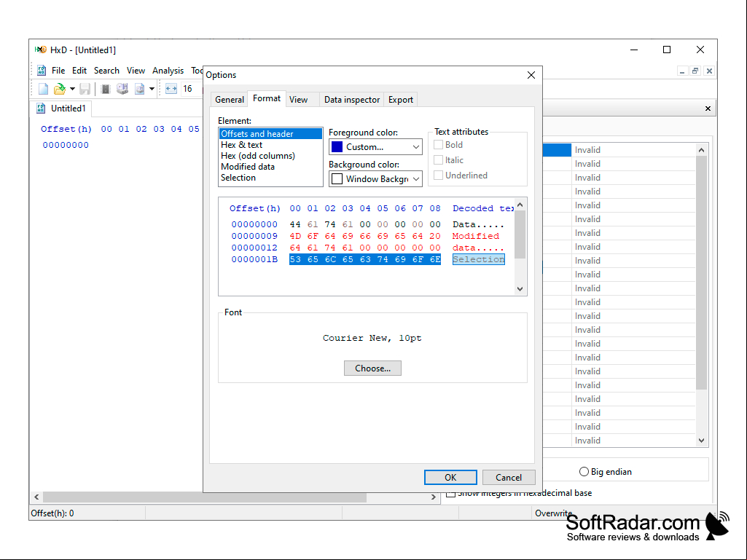Click the Data inspector vertical scrollbar thumb

(x=701, y=273)
